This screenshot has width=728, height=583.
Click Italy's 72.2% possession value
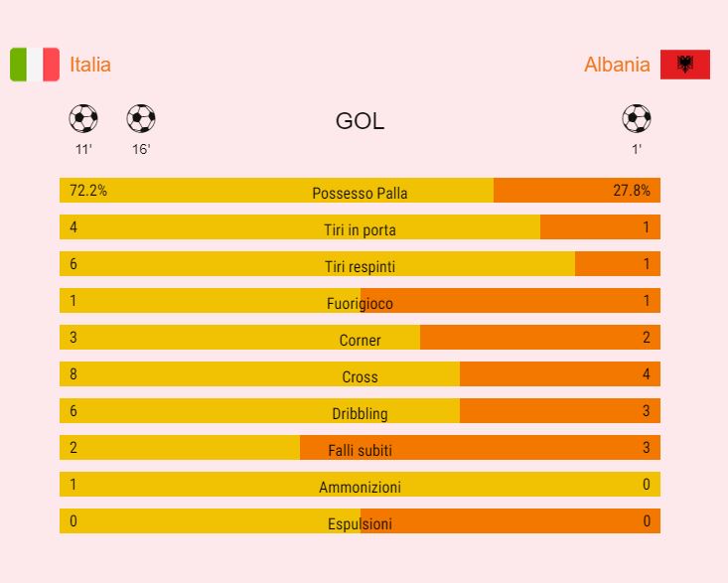(x=88, y=191)
